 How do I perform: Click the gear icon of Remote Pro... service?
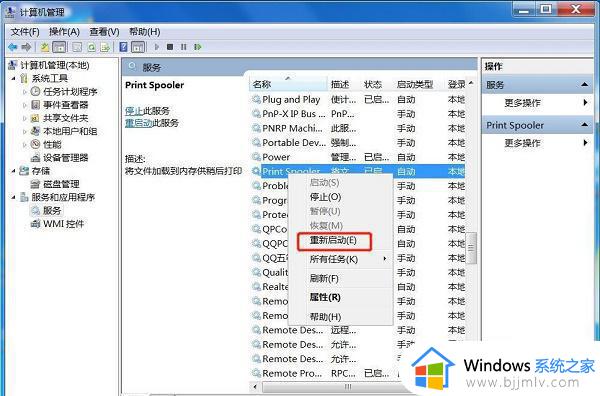click(256, 373)
